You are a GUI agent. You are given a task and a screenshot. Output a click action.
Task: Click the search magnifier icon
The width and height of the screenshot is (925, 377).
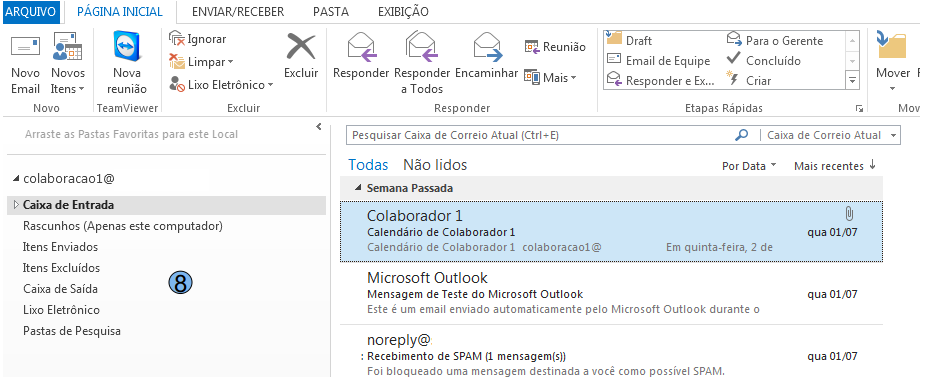742,135
